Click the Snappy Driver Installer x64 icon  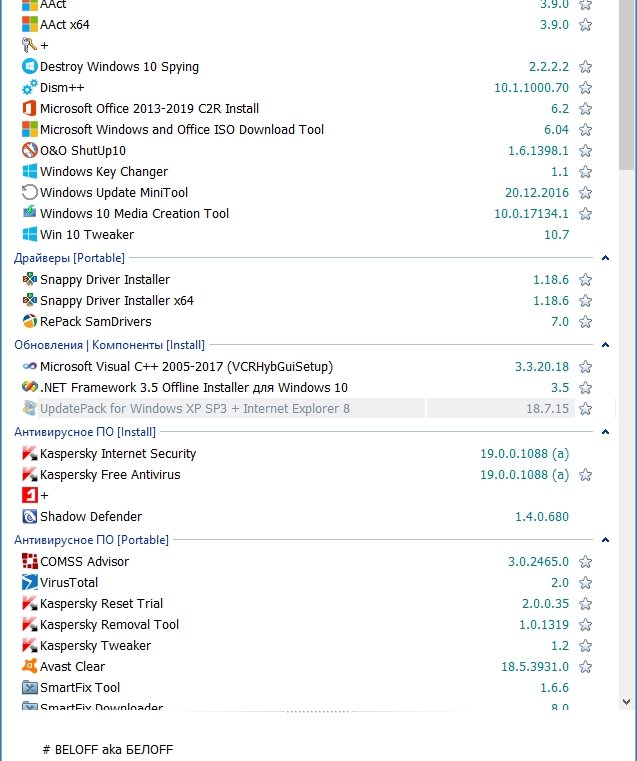(30, 300)
